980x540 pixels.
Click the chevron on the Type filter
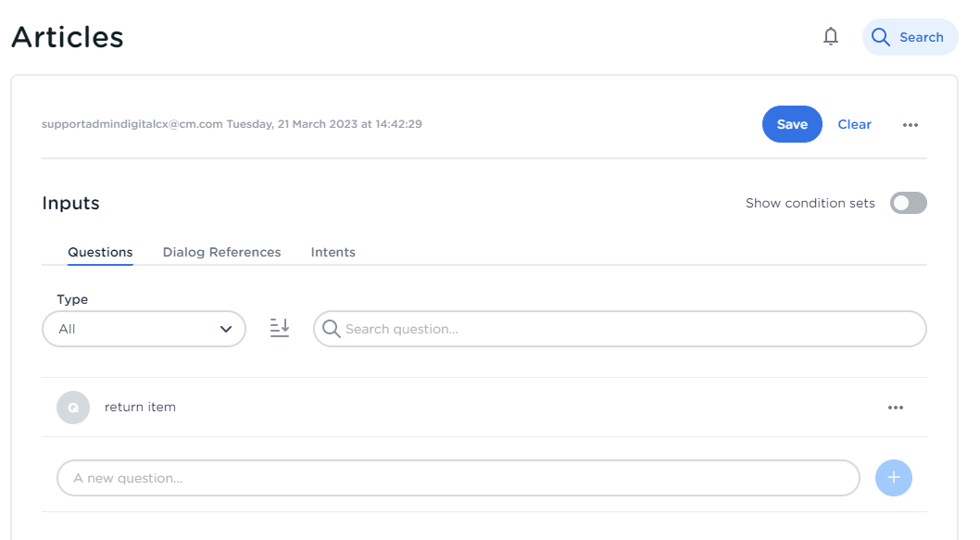pos(225,329)
